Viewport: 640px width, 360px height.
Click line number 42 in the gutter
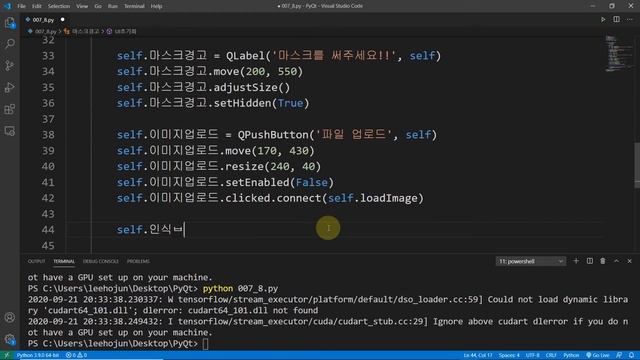(48, 198)
